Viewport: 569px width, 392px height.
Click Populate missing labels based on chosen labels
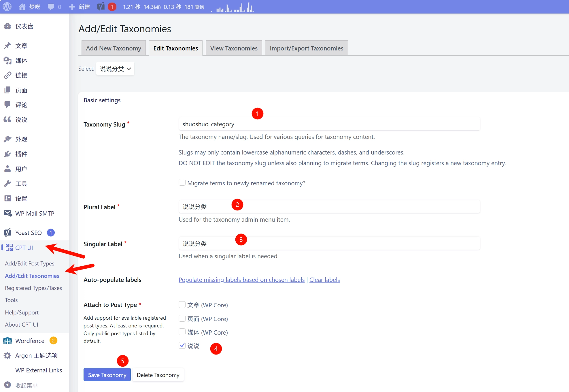(241, 280)
